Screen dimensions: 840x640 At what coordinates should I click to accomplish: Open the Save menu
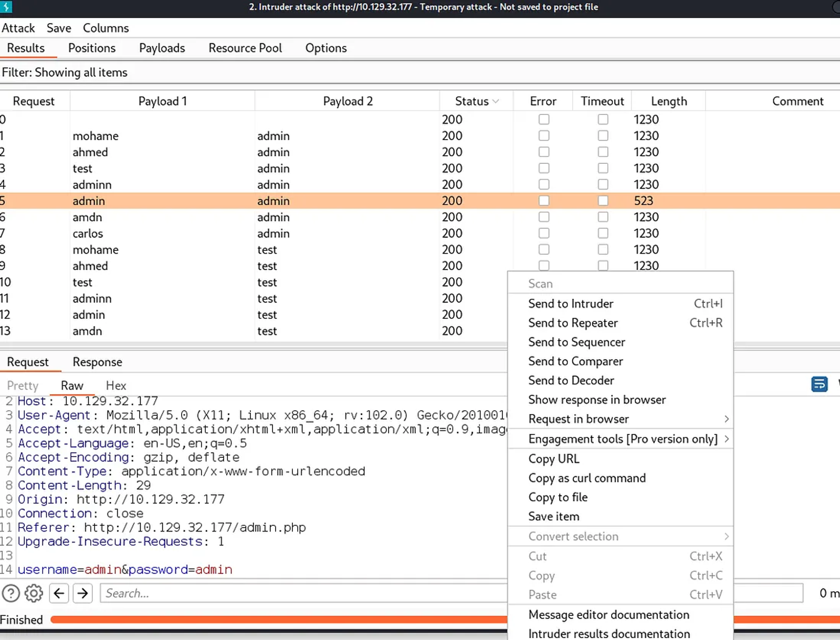click(59, 28)
